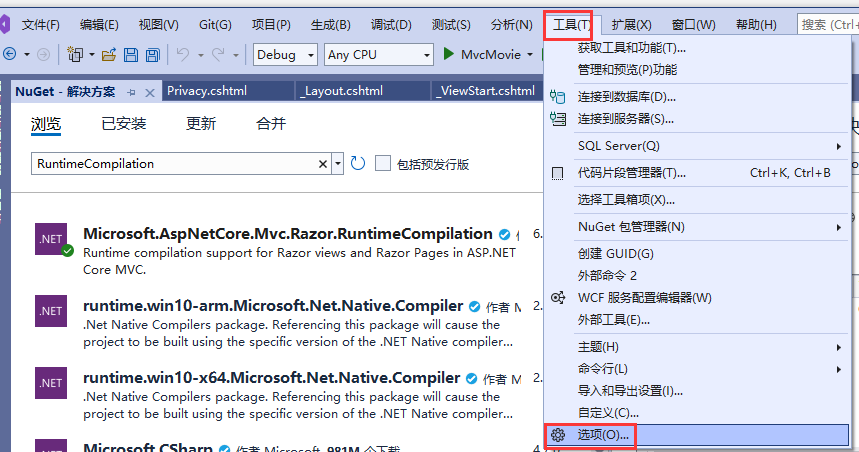This screenshot has width=859, height=452.
Task: Click the navigate forward arrow icon
Action: click(x=43, y=54)
